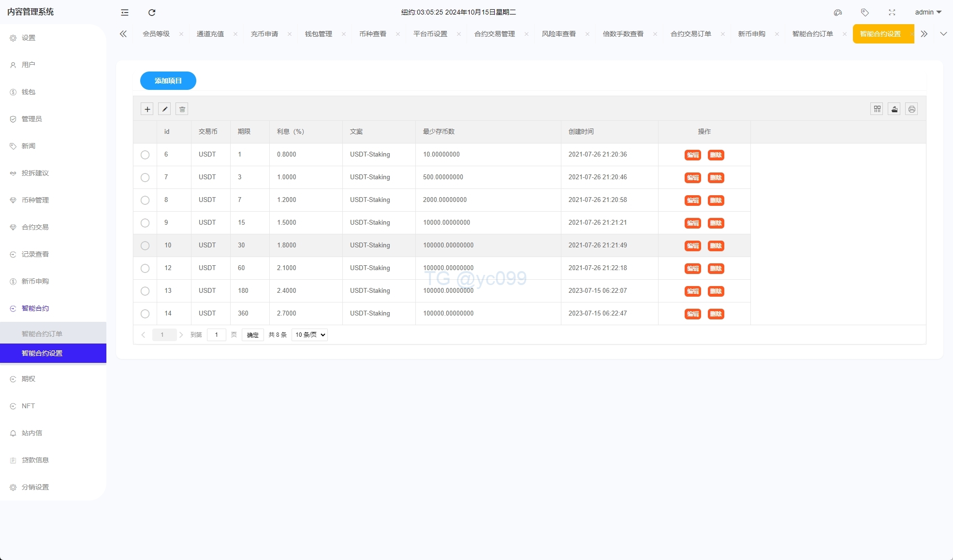Viewport: 953px width, 560px height.
Task: Switch to the 钱包管理 tab
Action: [x=319, y=34]
